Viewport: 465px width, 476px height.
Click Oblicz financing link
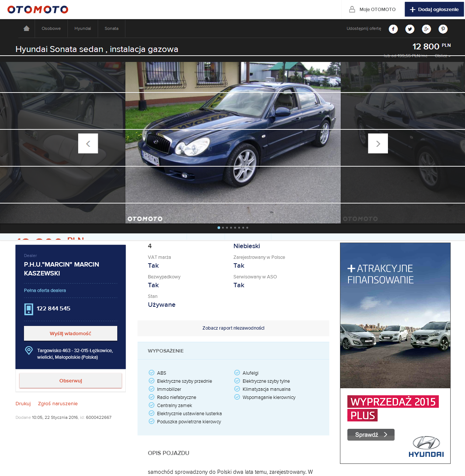click(443, 56)
